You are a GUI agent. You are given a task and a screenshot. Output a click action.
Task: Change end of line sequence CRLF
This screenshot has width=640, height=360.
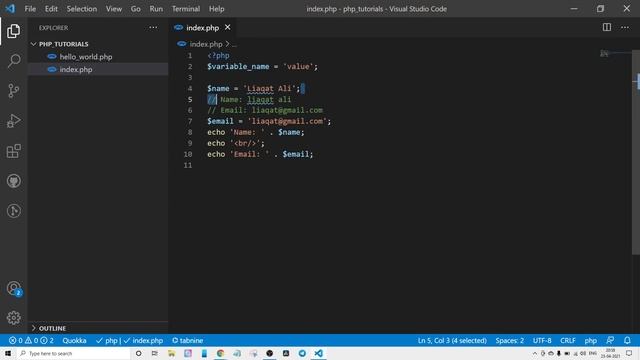tap(568, 340)
